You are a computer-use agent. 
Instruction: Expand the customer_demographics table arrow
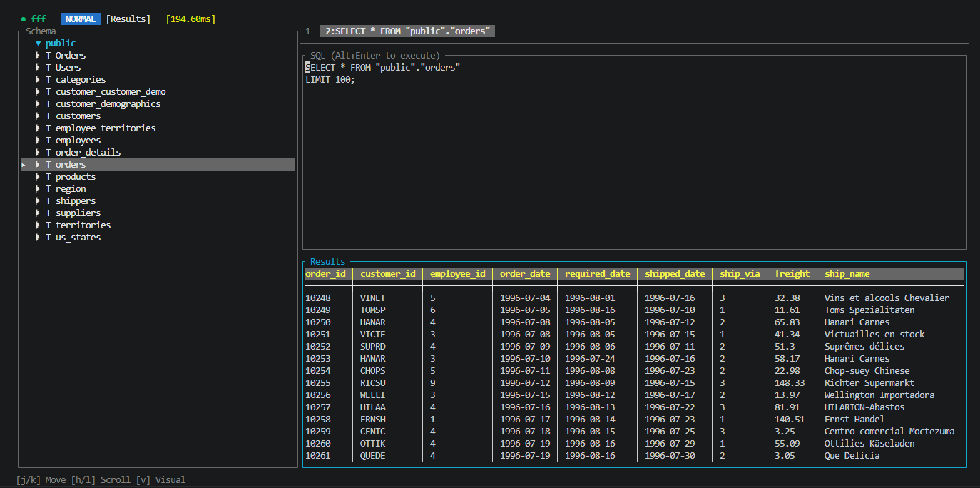(38, 104)
